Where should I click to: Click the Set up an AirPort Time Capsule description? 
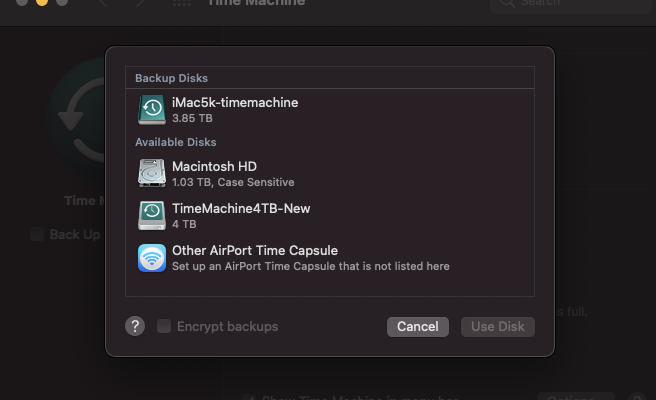pos(311,267)
